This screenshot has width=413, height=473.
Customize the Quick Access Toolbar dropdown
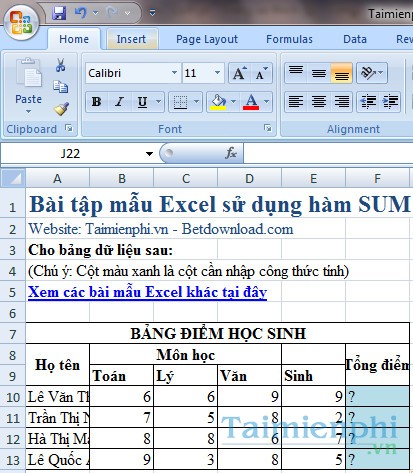[x=152, y=13]
